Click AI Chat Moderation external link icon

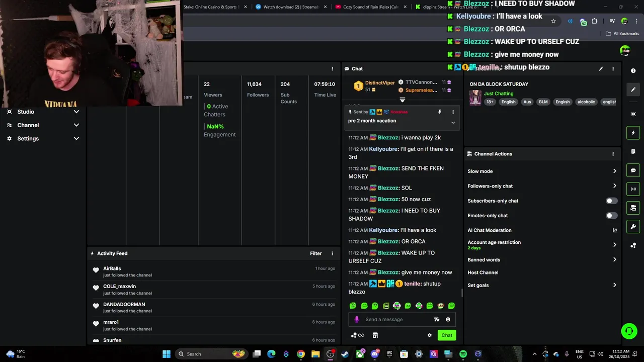click(x=615, y=230)
